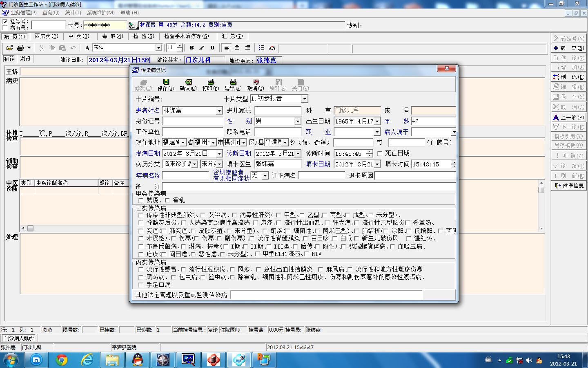Open the 查询(Q) menu
This screenshot has width=588, height=368.
click(x=51, y=13)
